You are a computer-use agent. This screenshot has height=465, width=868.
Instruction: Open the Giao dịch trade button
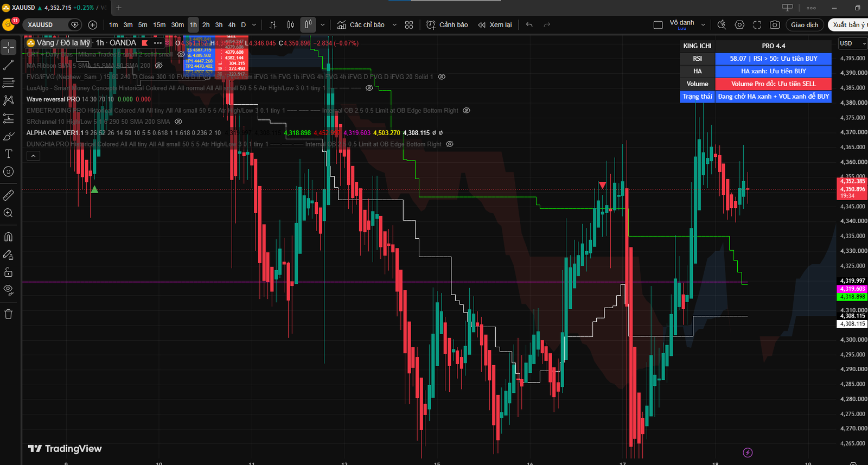(x=805, y=25)
